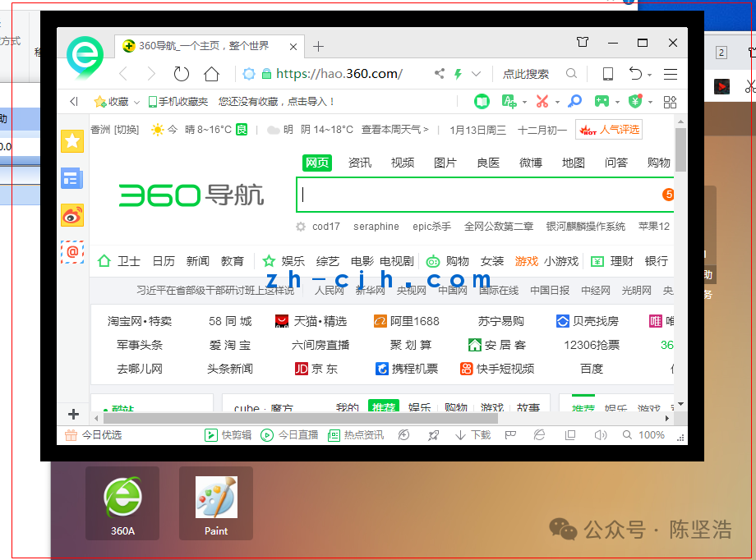756x560 pixels.
Task: Click the browser back arrow
Action: click(x=123, y=74)
